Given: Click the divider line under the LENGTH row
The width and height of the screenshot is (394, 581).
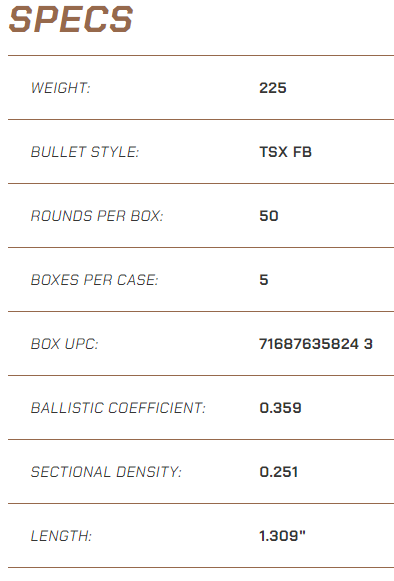Looking at the screenshot, I should 201,568.
